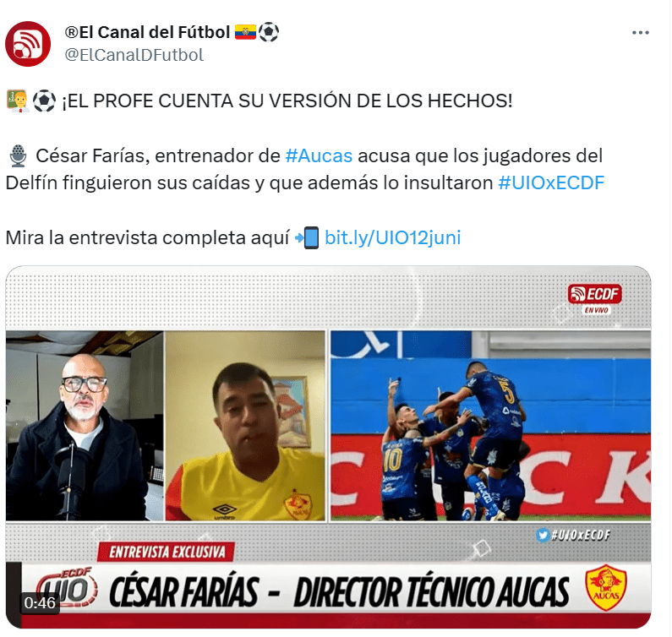Open the tweet's three-dot more options menu
Screen dimensions: 672x637
[640, 33]
